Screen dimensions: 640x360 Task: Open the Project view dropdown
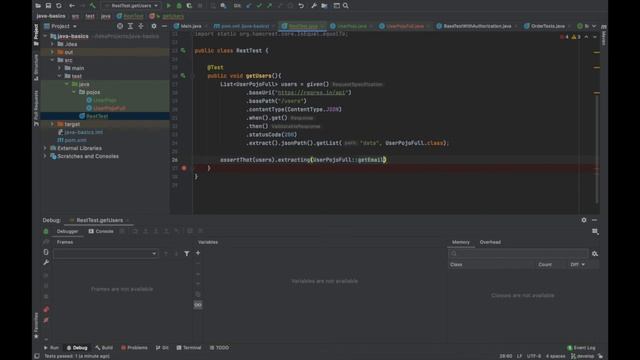coord(61,26)
